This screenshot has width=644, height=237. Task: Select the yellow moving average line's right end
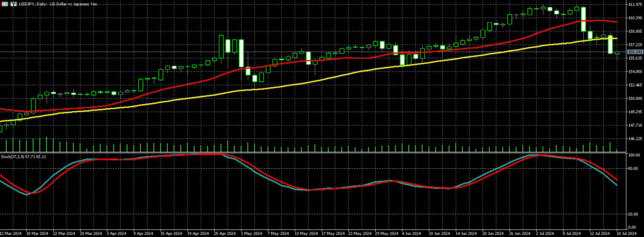point(616,38)
